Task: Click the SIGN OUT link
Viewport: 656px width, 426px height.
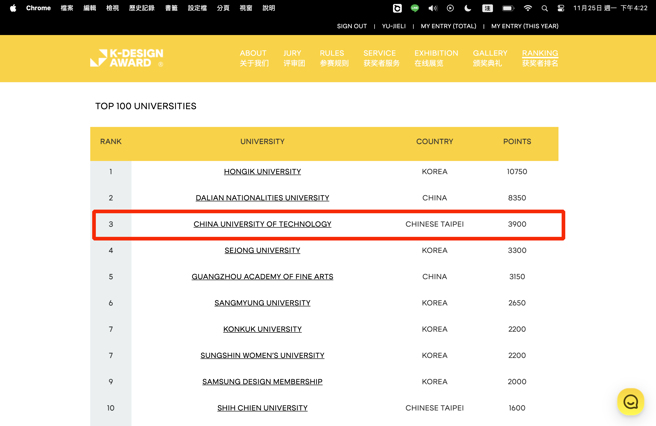Action: pos(351,26)
